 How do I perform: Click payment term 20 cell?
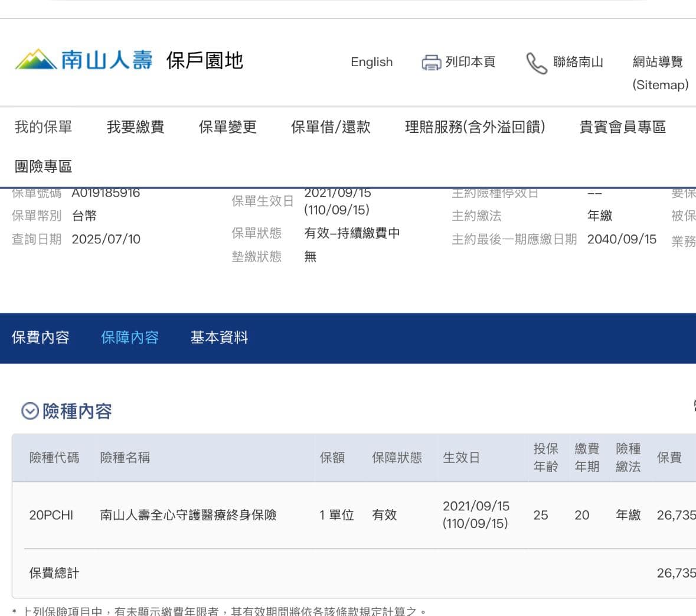point(582,515)
